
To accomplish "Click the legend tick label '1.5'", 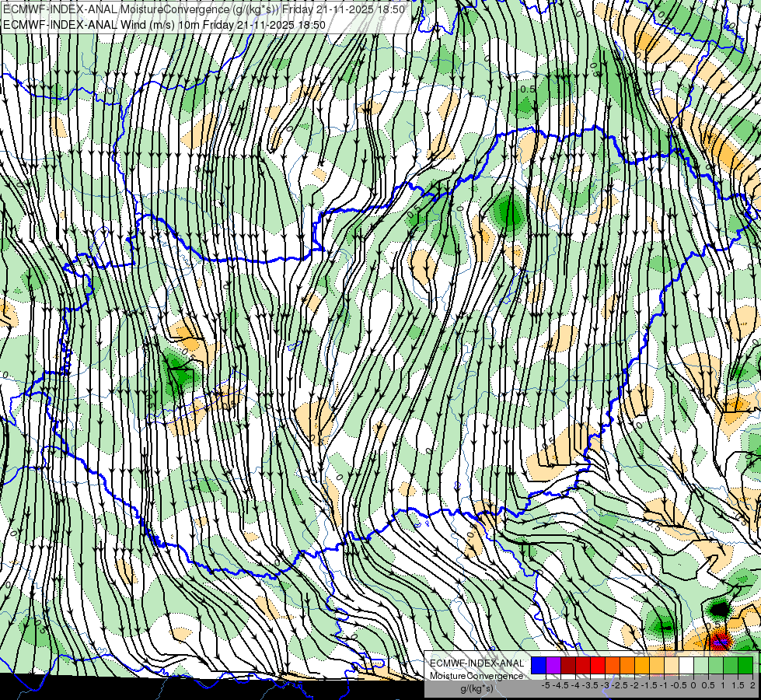I will (738, 685).
